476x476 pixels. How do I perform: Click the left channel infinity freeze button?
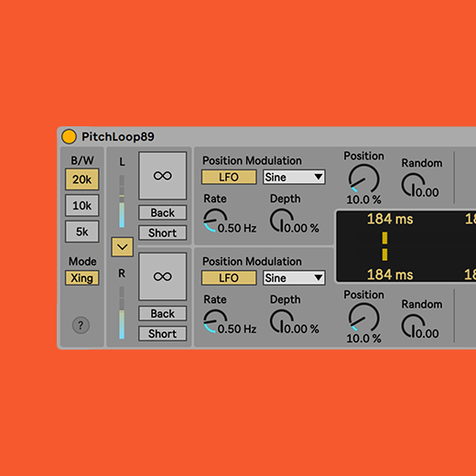tap(163, 176)
